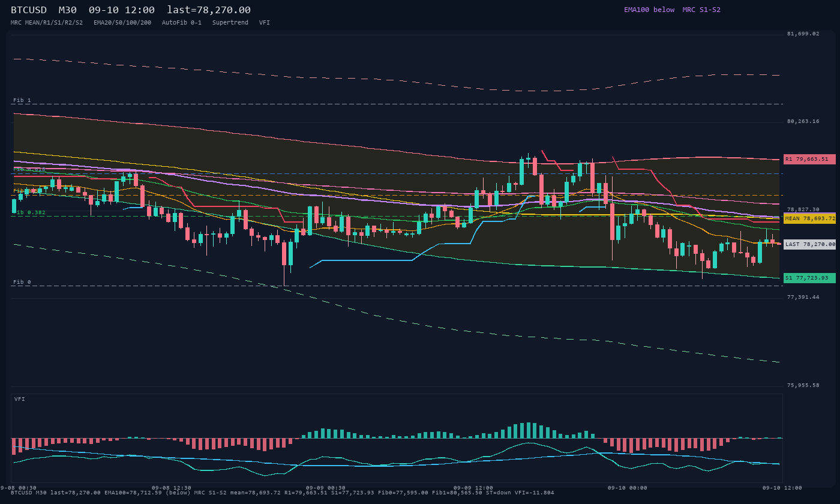
Task: Click the 'VFI' label in the indicator legend row
Action: [265, 22]
